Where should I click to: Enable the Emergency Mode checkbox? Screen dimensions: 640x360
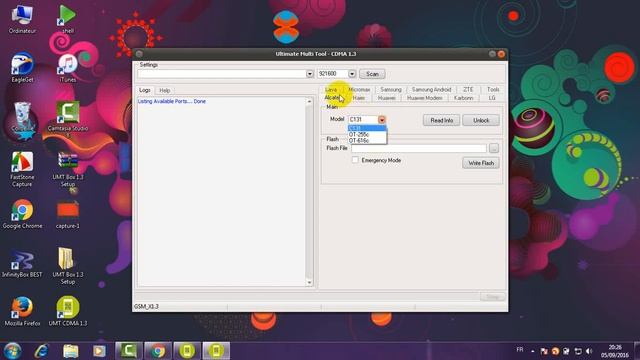[355, 160]
